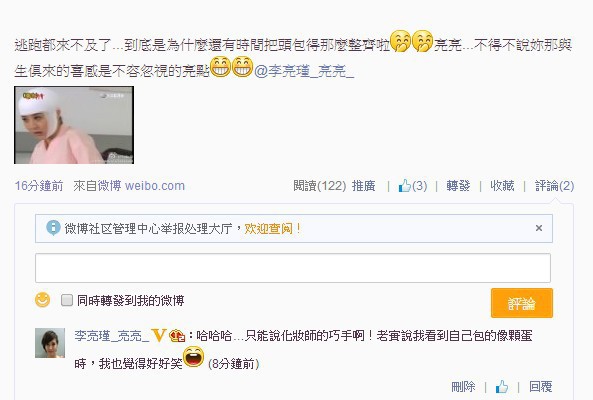593x400 pixels.
Task: Click 回覆 to reply to the comment
Action: [540, 386]
